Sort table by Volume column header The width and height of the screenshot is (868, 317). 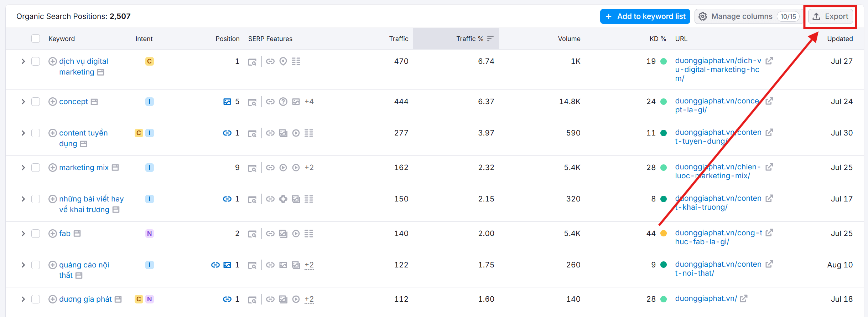[569, 39]
